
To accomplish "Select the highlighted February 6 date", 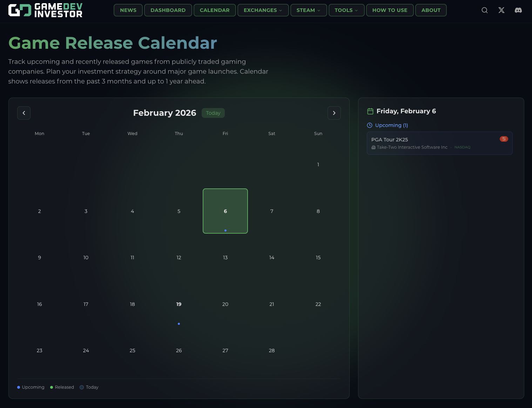I will click(x=225, y=211).
